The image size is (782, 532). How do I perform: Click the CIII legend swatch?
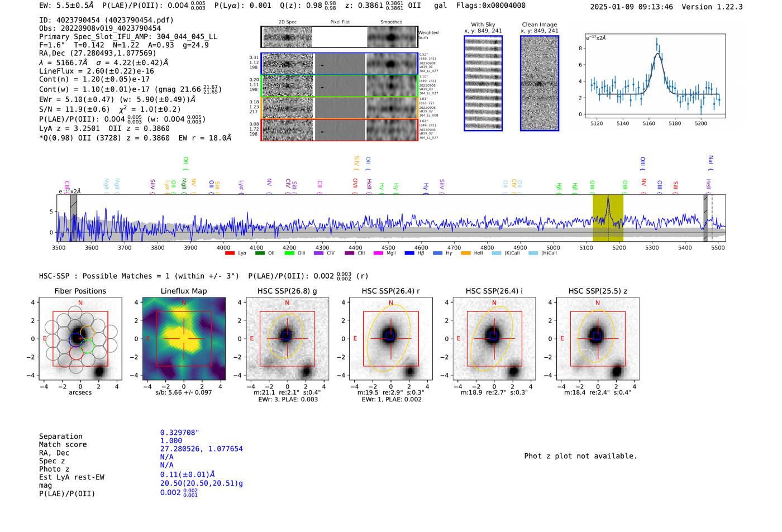350,253
